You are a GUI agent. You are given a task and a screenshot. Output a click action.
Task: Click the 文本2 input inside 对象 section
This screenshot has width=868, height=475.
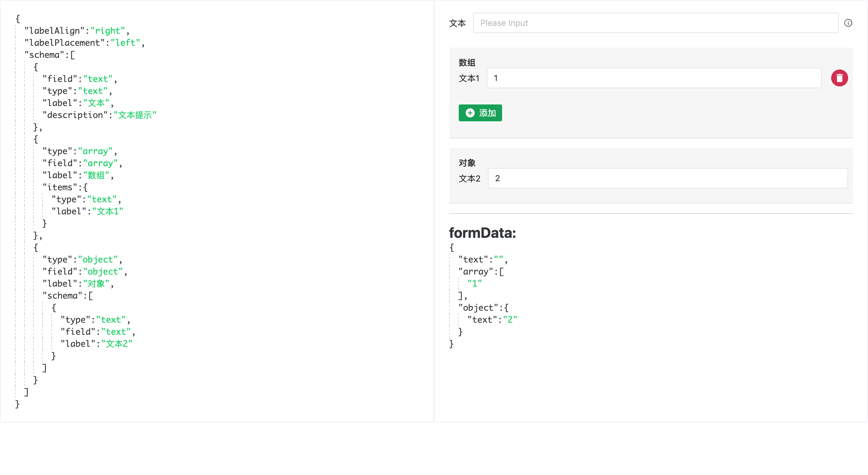click(x=667, y=179)
